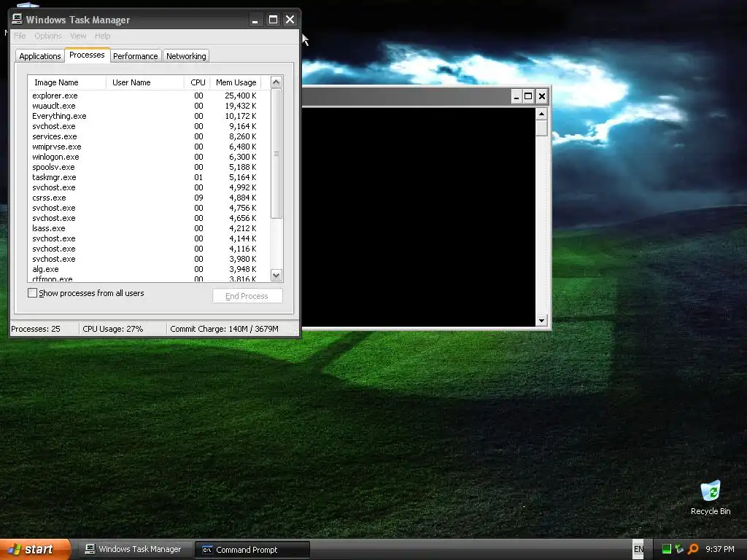This screenshot has width=747, height=560.
Task: Click the Task Manager title bar icon
Action: point(18,19)
